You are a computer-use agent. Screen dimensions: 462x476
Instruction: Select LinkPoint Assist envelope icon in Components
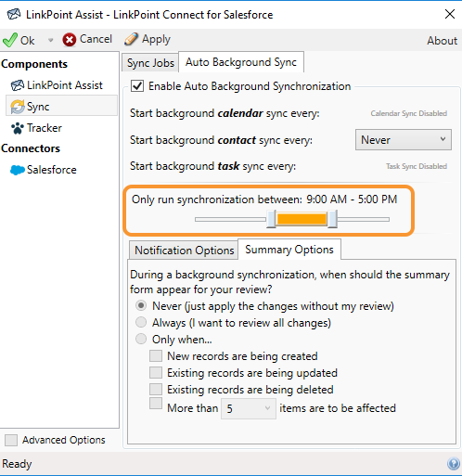(18, 85)
